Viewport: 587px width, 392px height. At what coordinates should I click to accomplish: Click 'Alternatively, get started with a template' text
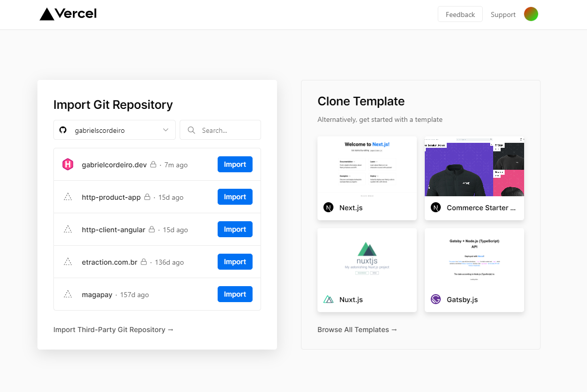[x=380, y=119]
